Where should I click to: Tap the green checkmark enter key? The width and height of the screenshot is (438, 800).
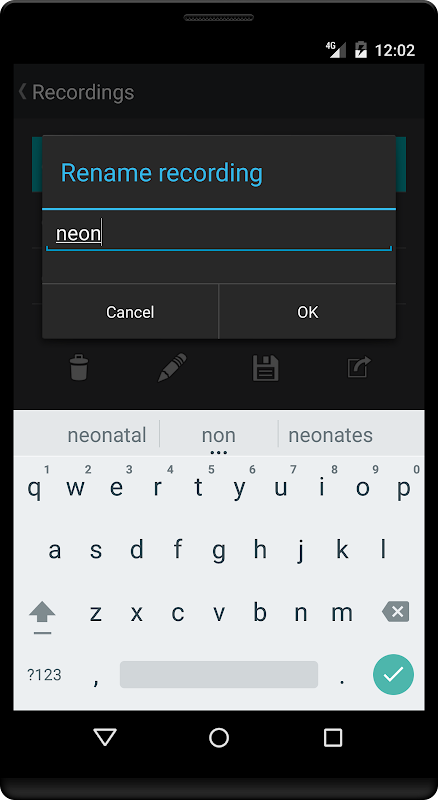[393, 674]
